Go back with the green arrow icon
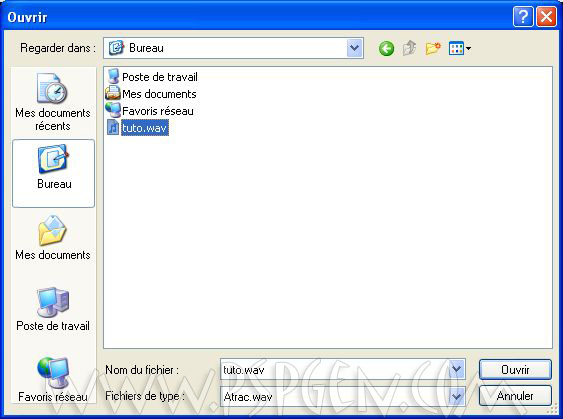This screenshot has width=563, height=419. point(386,48)
